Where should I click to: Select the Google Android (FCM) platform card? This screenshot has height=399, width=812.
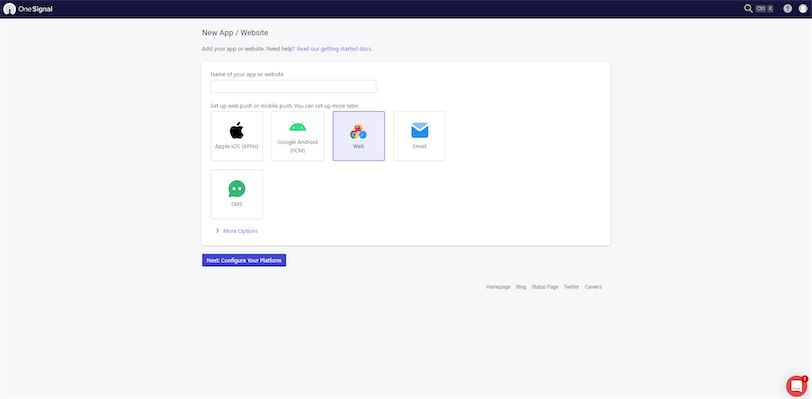[x=298, y=136]
